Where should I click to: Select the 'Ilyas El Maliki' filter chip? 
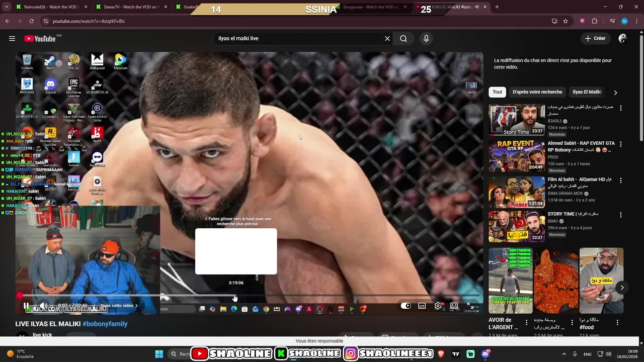point(587,92)
